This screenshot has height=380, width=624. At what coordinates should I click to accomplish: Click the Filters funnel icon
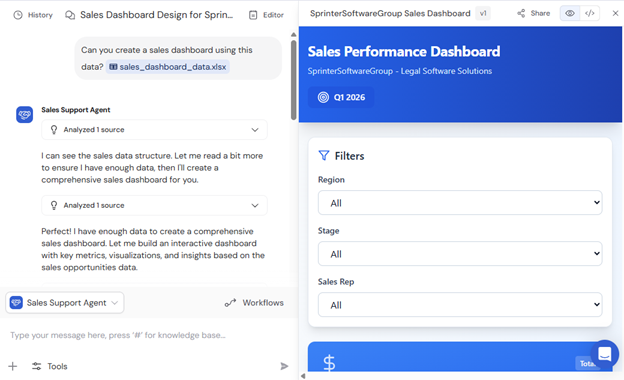pyautogui.click(x=324, y=156)
